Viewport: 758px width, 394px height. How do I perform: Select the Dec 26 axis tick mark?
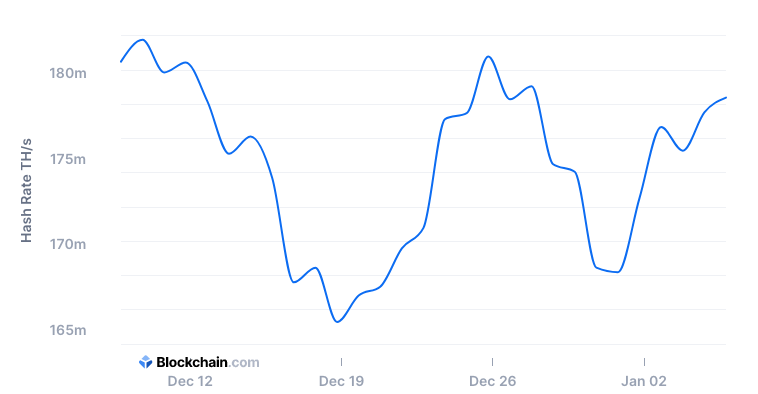(x=493, y=362)
